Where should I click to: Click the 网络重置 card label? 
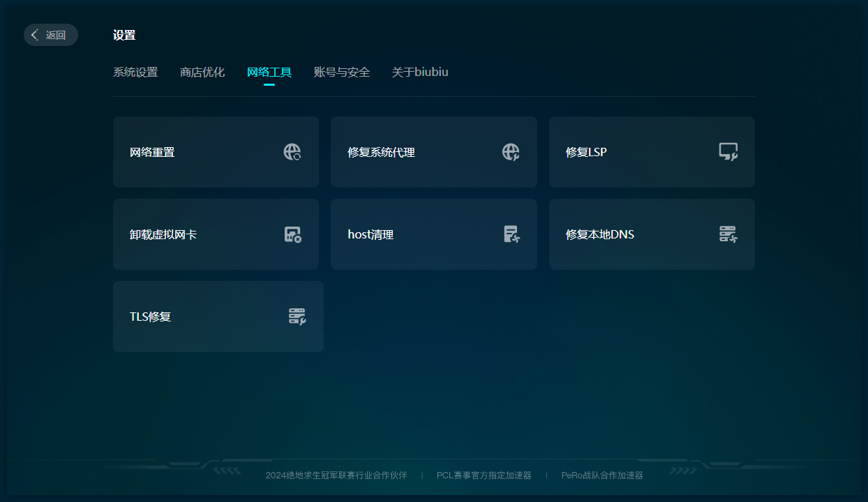tap(152, 152)
